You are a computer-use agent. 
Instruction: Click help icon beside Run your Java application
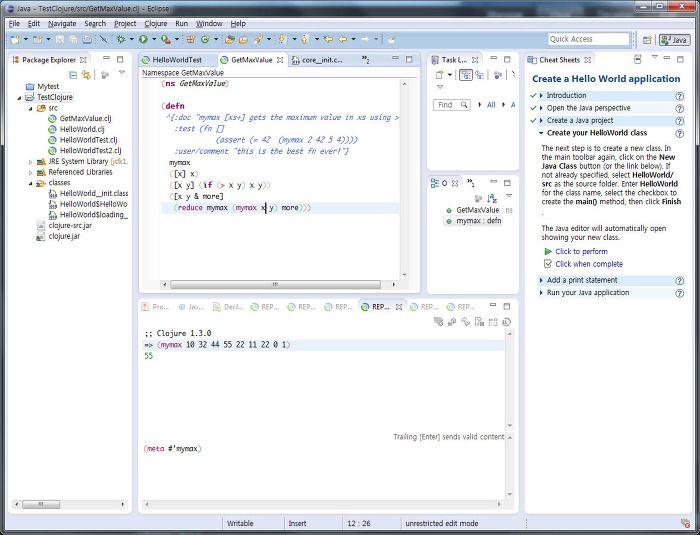679,293
